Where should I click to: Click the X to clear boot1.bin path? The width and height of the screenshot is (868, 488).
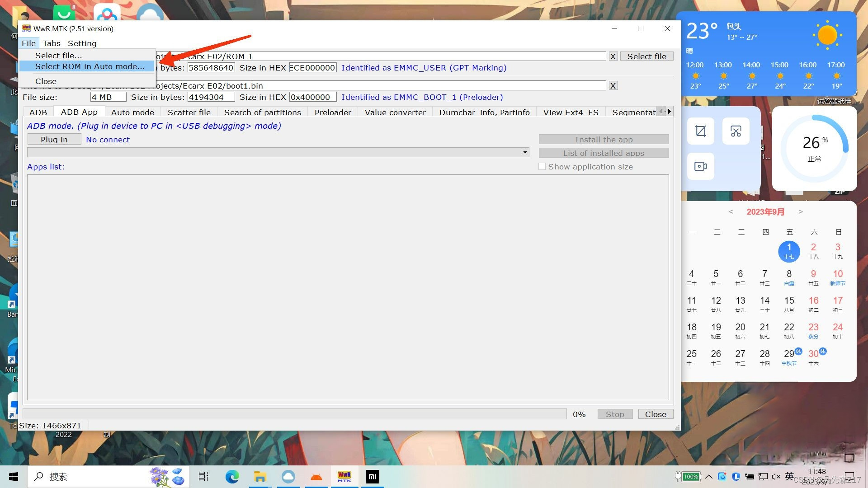point(613,86)
